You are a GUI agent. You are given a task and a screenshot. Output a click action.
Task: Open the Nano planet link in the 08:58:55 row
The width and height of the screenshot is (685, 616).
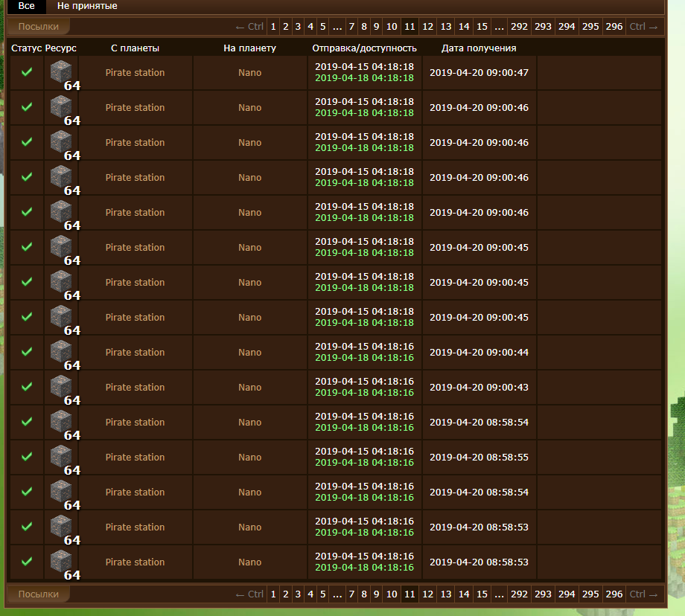point(249,458)
